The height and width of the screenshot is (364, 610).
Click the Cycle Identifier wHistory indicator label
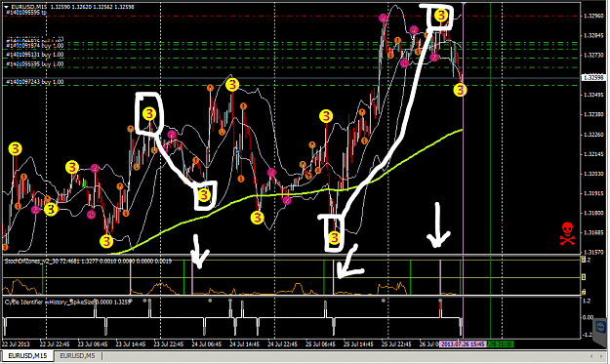click(67, 302)
